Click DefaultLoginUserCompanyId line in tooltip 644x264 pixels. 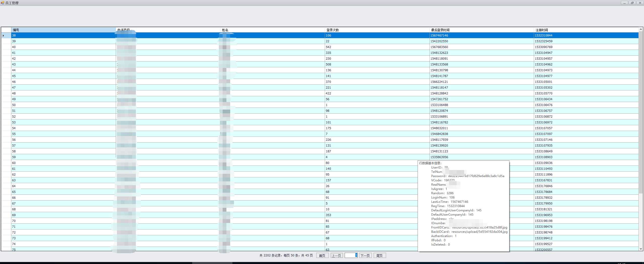point(456,210)
